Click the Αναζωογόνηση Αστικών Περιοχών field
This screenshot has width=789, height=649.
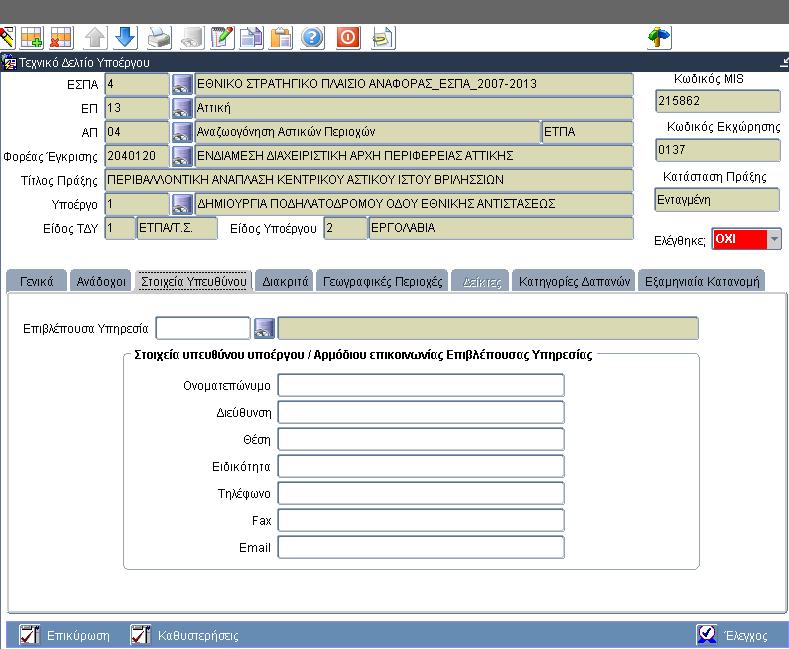tap(367, 132)
